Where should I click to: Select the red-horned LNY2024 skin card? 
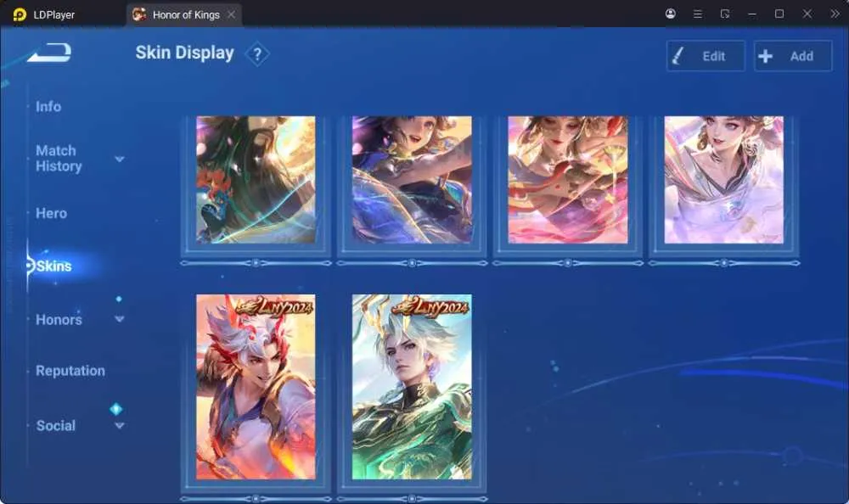pos(256,387)
